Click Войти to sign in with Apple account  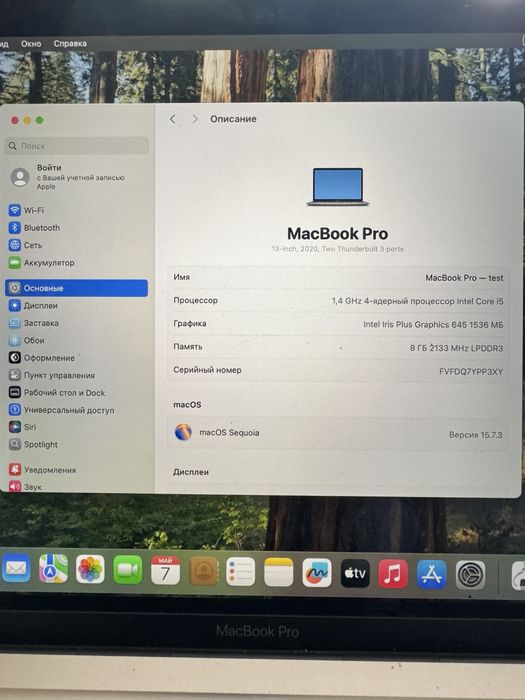(67, 177)
